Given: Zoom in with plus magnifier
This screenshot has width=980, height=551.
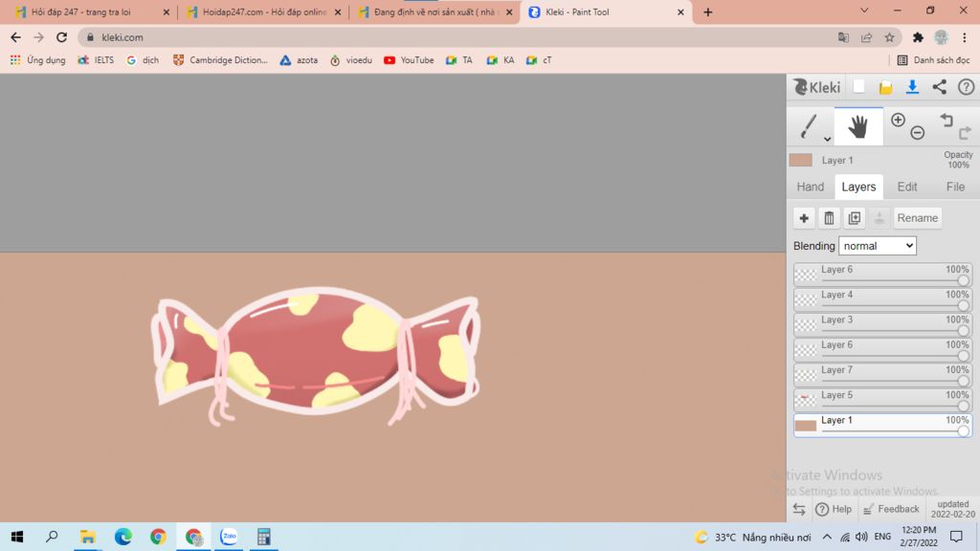Looking at the screenshot, I should point(898,120).
